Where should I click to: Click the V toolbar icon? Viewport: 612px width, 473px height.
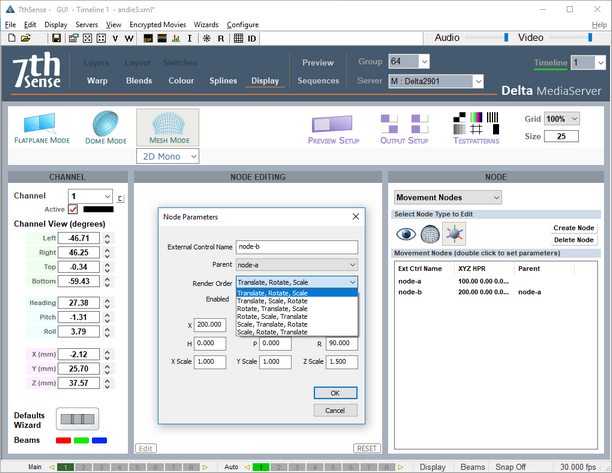click(x=115, y=39)
